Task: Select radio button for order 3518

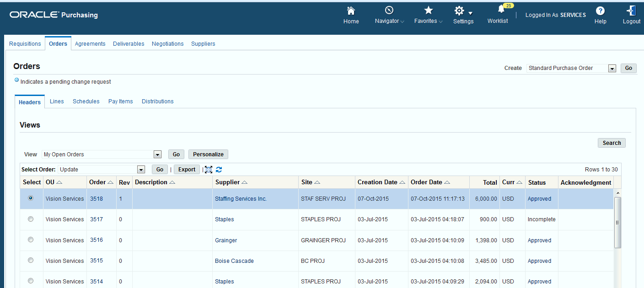Action: click(x=31, y=198)
